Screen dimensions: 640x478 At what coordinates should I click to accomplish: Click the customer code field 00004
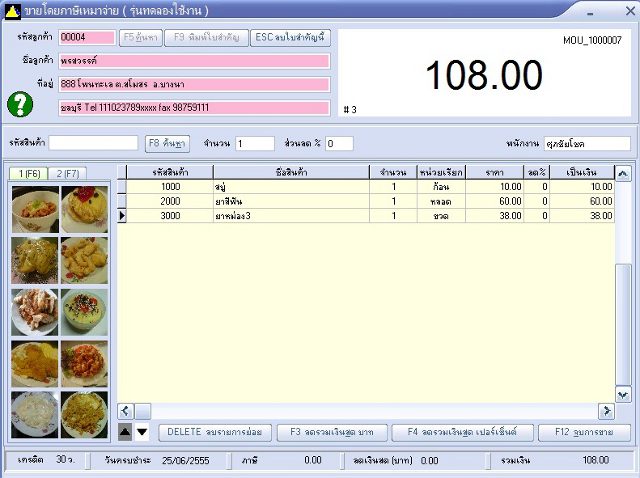[x=87, y=38]
